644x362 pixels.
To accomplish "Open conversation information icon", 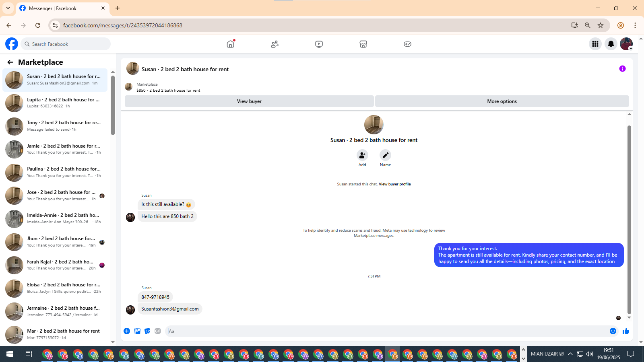I will 622,69.
